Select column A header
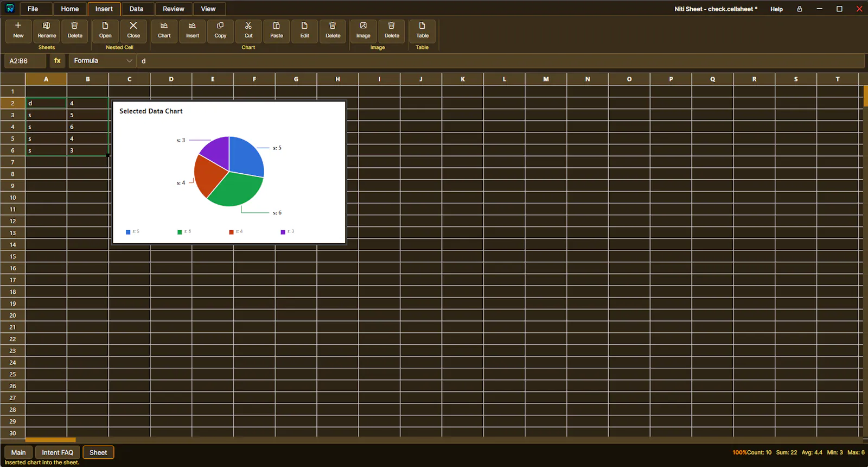The height and width of the screenshot is (467, 868). tap(46, 79)
